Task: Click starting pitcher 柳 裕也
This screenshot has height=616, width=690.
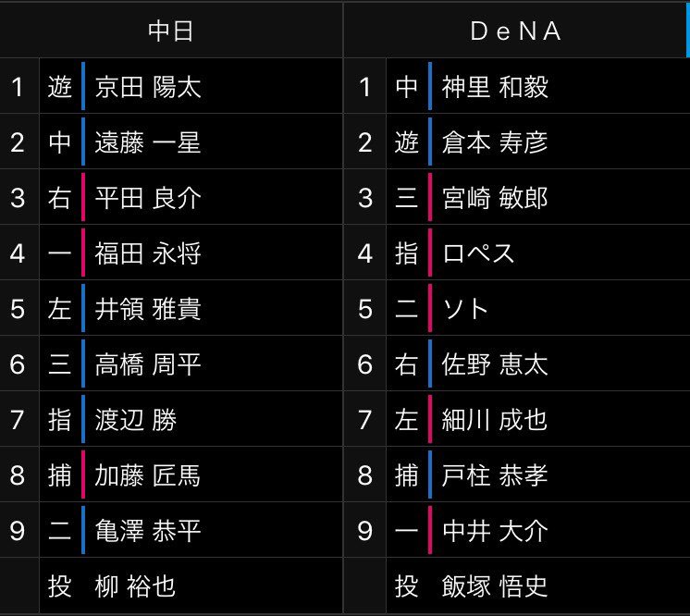Action: click(x=135, y=585)
